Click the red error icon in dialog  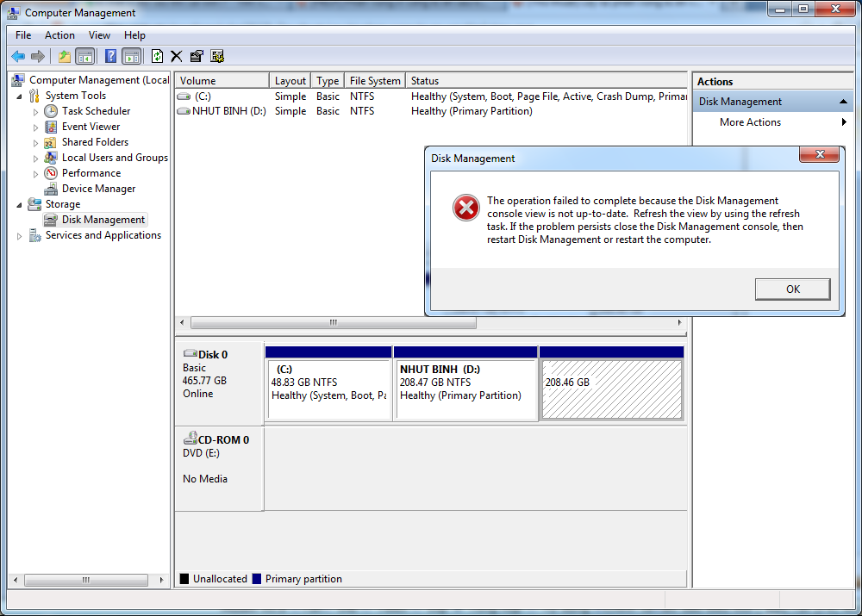[x=466, y=208]
